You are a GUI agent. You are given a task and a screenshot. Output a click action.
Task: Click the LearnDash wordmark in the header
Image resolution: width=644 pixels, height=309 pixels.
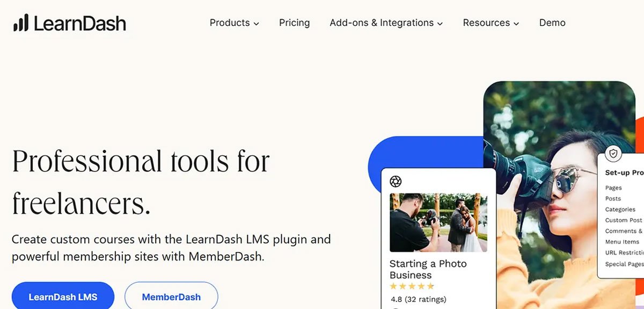[80, 23]
